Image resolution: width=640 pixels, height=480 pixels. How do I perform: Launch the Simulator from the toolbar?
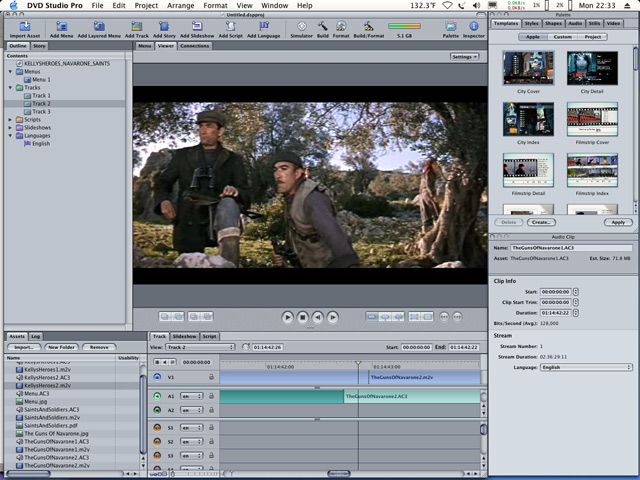pyautogui.click(x=302, y=27)
